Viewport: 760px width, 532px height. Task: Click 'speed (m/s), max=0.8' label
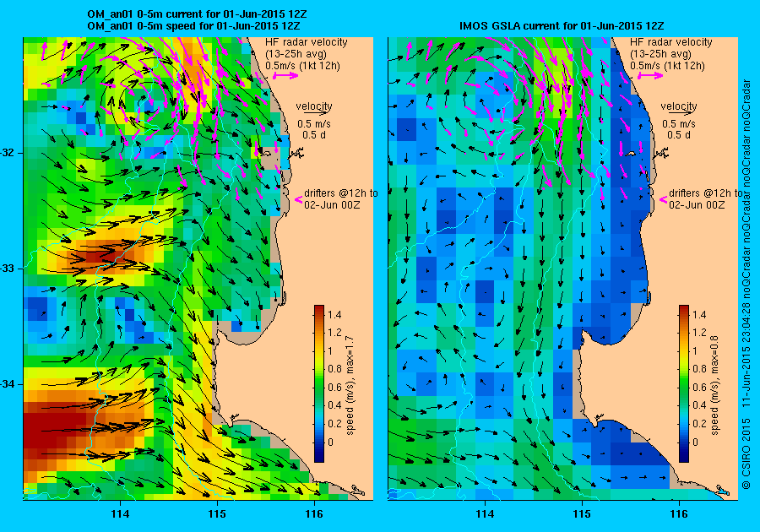click(714, 385)
